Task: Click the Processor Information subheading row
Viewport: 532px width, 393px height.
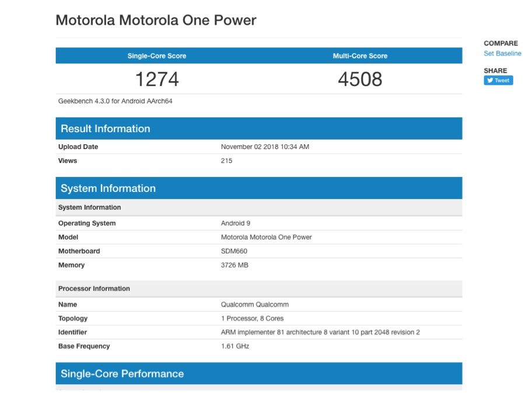Action: 94,288
